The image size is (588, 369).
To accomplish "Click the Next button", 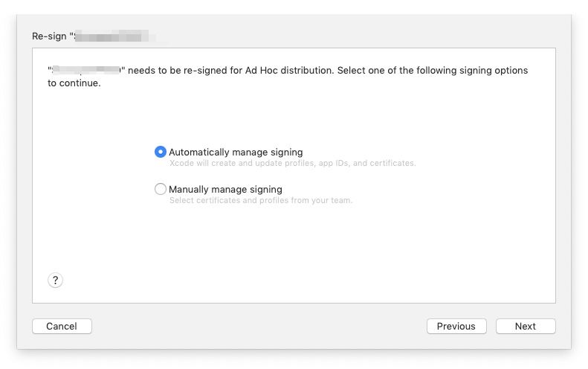I will (526, 326).
